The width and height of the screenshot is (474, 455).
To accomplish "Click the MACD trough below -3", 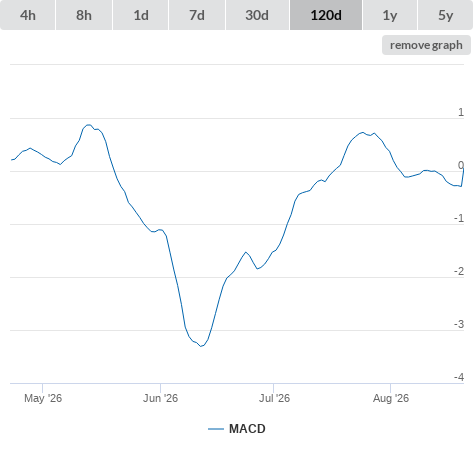I will pos(201,346).
